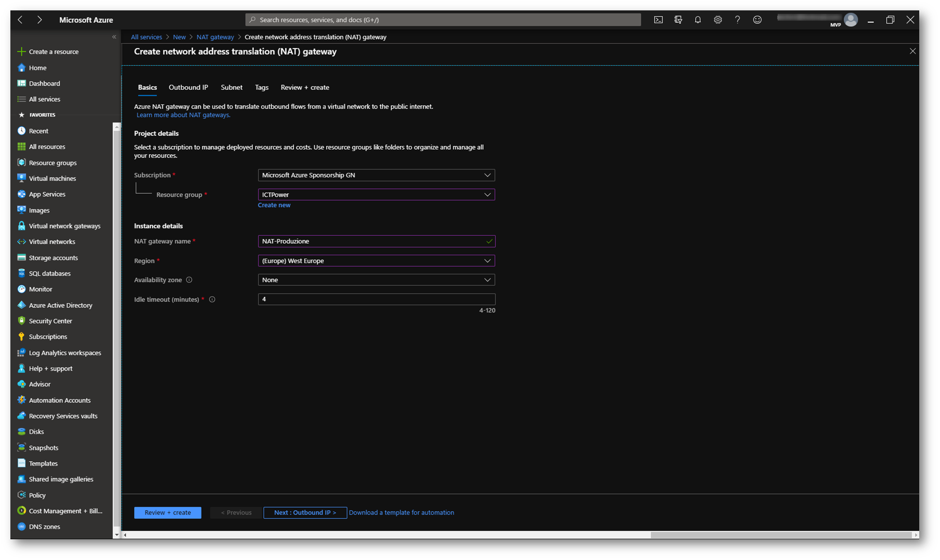Open the help question mark icon

coord(737,20)
